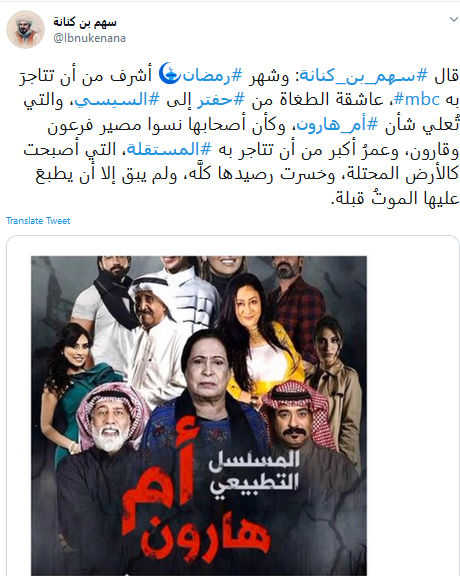Open the attached series poster image
This screenshot has height=576, width=460.
pos(199,416)
